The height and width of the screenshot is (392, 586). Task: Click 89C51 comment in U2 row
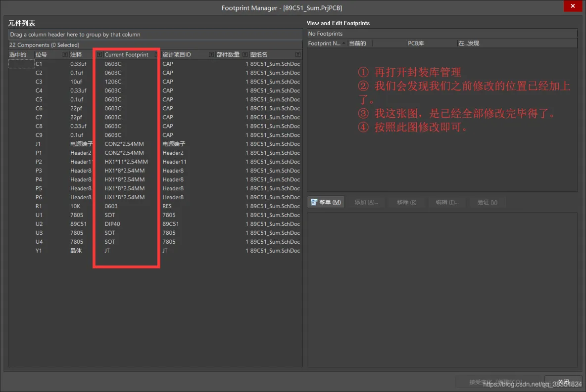[x=79, y=224]
